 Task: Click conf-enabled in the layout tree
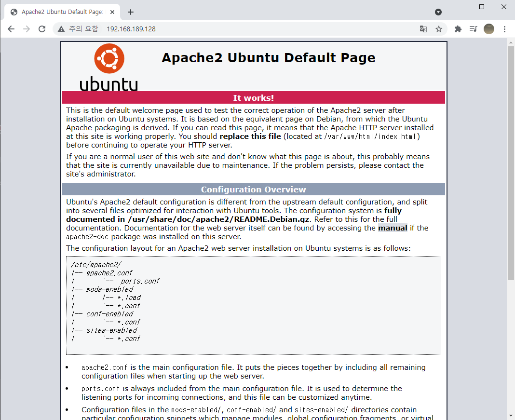pos(109,314)
